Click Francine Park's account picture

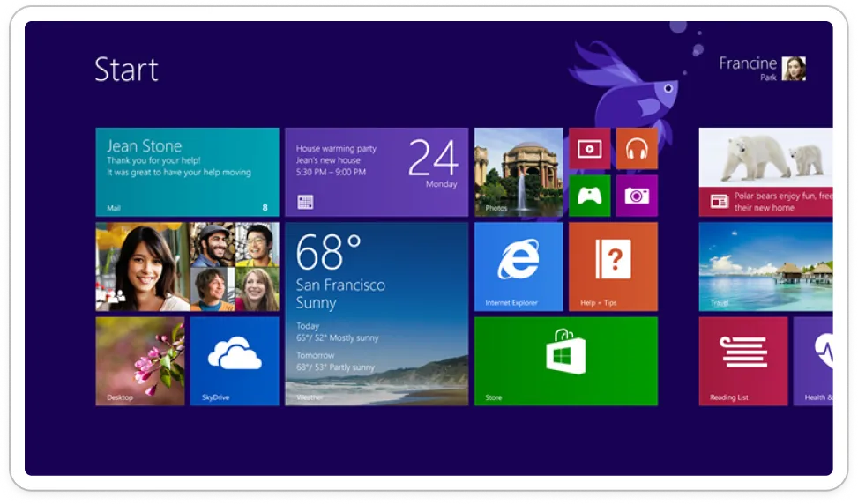pyautogui.click(x=794, y=69)
